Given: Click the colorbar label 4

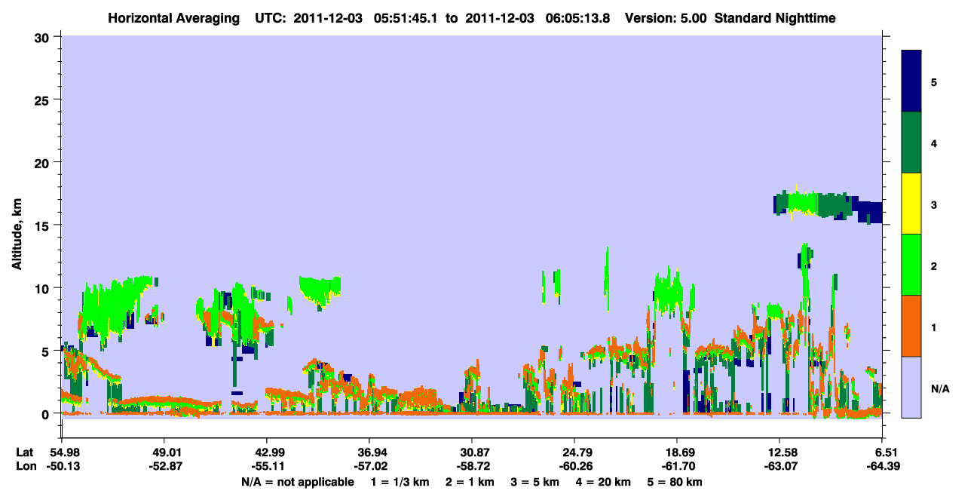Looking at the screenshot, I should (934, 143).
